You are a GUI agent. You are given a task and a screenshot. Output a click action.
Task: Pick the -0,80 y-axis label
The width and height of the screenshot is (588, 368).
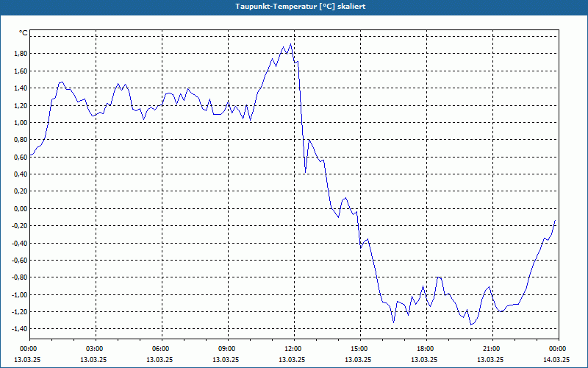(x=20, y=277)
